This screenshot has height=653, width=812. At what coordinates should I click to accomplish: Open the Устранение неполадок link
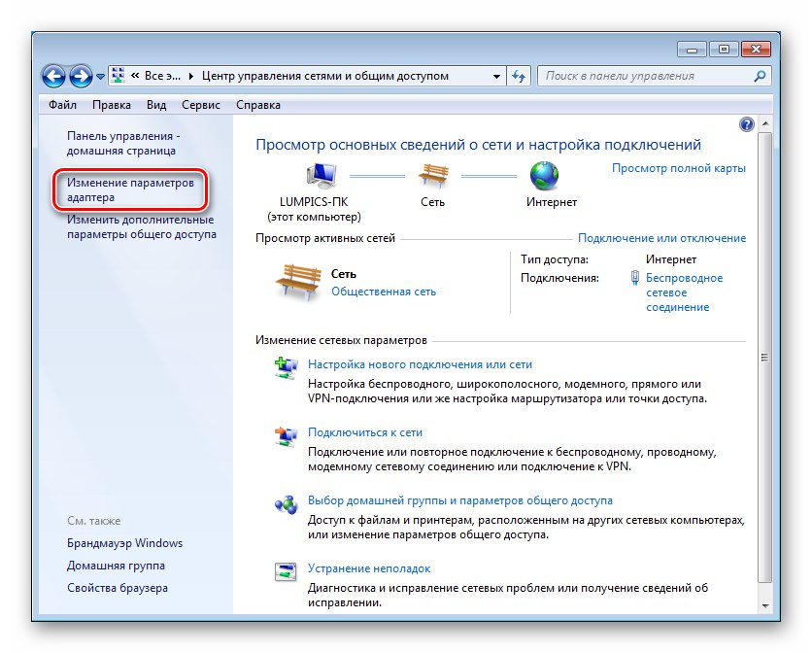click(369, 568)
